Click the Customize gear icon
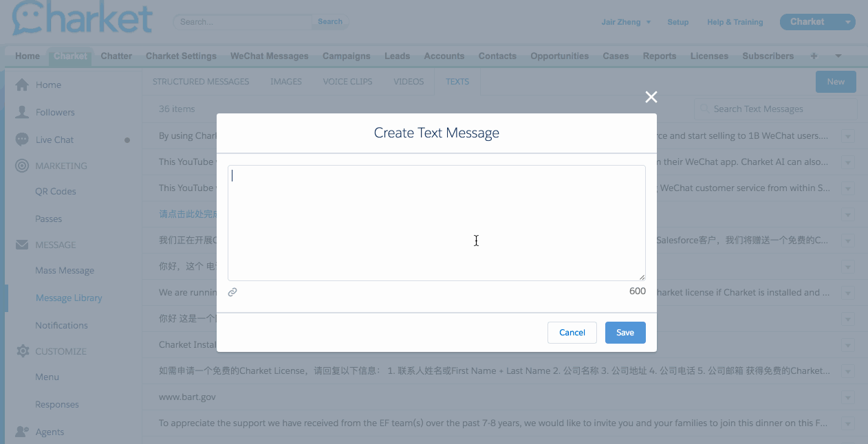The width and height of the screenshot is (868, 444). point(22,351)
